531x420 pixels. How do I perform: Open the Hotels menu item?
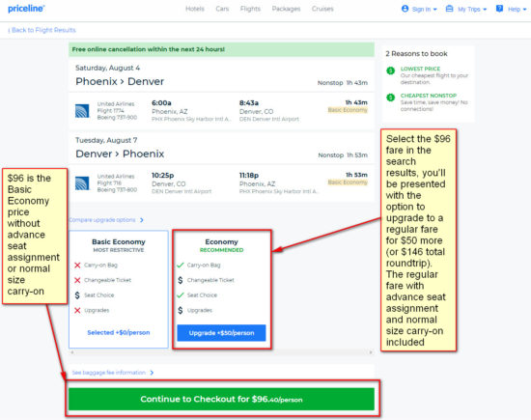tap(195, 9)
